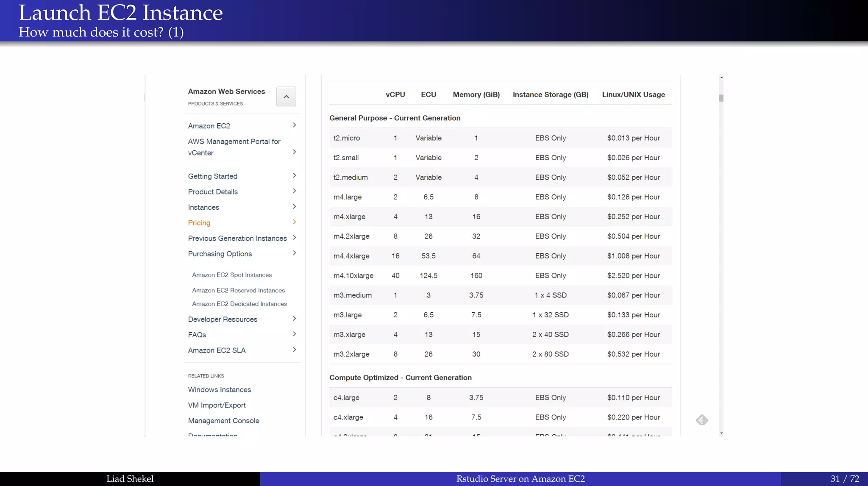Open the VM Import/Export link
Image resolution: width=868 pixels, height=486 pixels.
click(x=217, y=405)
